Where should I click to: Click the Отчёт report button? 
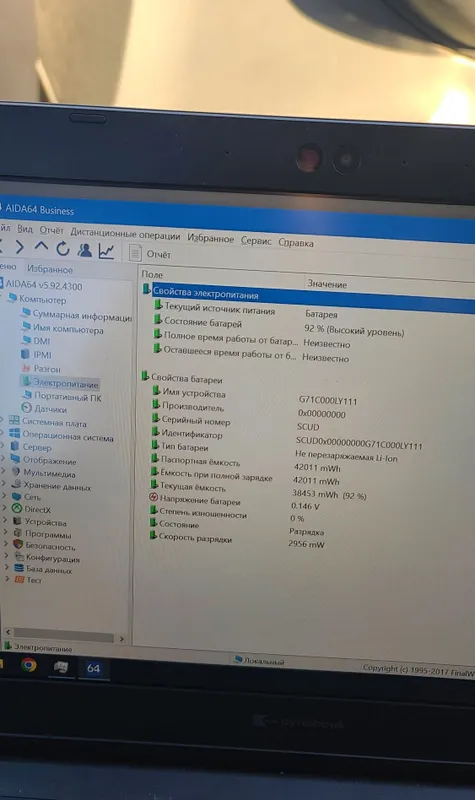point(150,253)
